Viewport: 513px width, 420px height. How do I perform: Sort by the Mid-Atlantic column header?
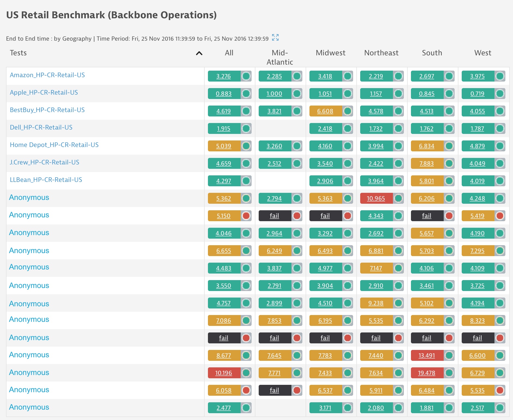(280, 57)
